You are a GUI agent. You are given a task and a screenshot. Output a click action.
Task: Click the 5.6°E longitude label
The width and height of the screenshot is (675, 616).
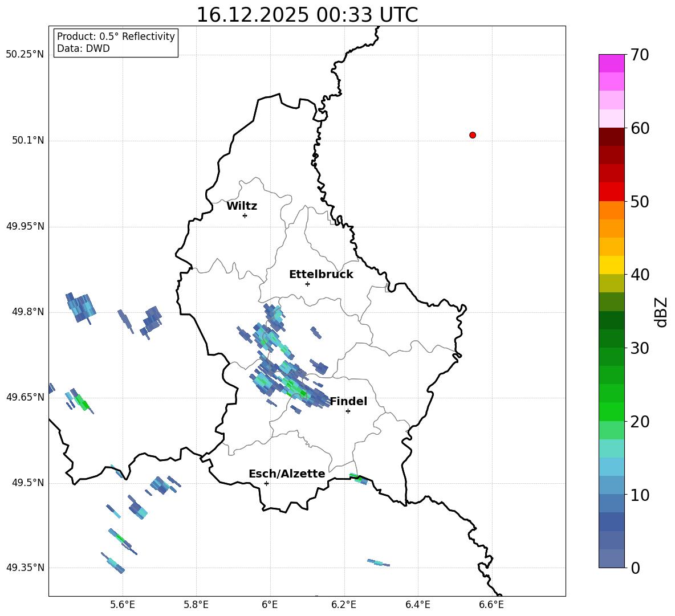[x=122, y=605]
